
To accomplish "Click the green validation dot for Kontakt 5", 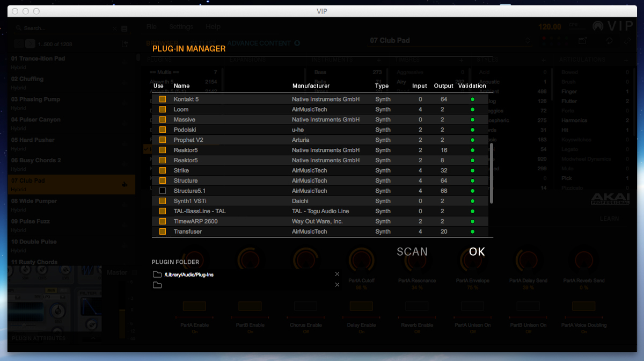I will coord(473,99).
